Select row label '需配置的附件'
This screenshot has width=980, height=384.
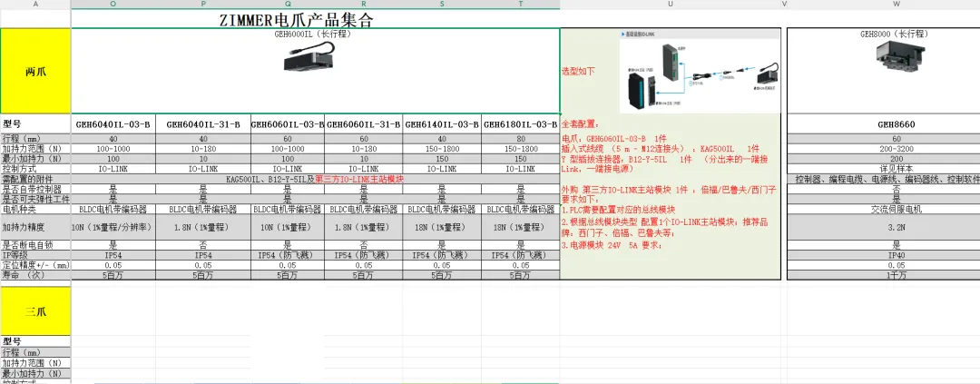click(x=35, y=179)
